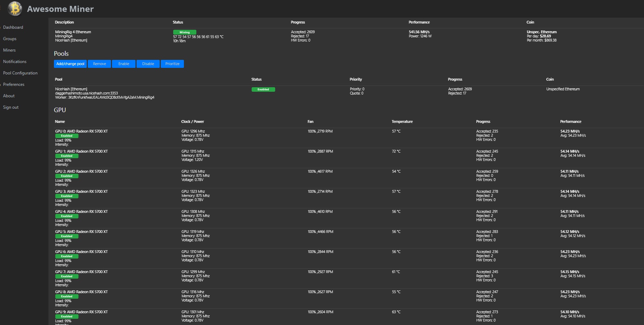This screenshot has width=644, height=325.
Task: Click the Enabled badge under GPU 6
Action: point(67,256)
